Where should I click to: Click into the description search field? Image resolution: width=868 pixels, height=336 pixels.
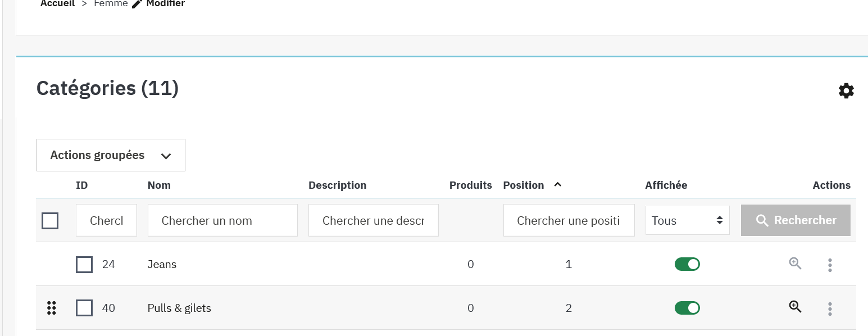pos(373,220)
